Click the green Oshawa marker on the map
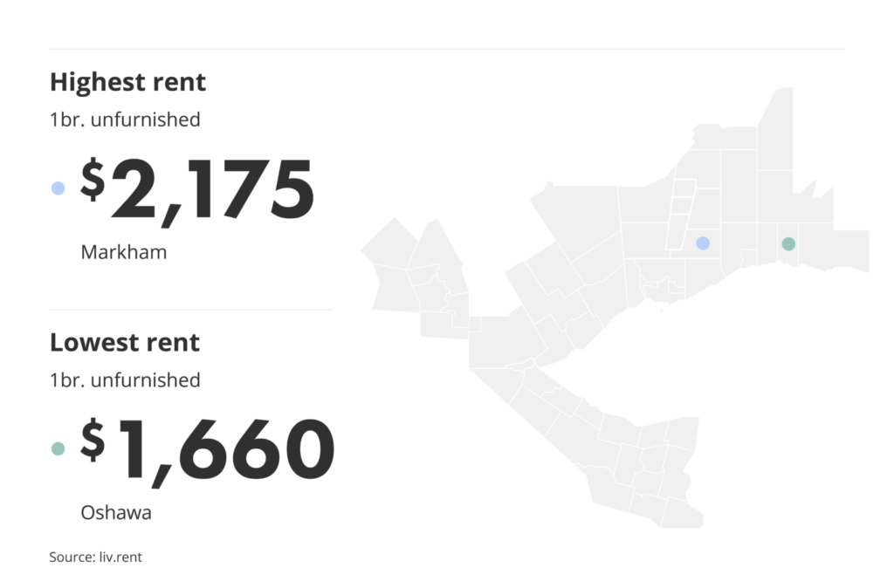This screenshot has height=588, width=894. pos(788,244)
